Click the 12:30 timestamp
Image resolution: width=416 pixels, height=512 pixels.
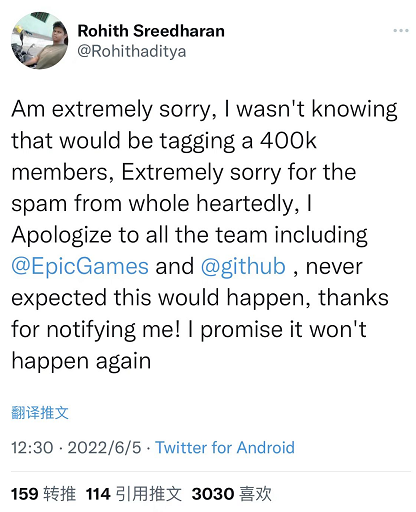click(32, 447)
